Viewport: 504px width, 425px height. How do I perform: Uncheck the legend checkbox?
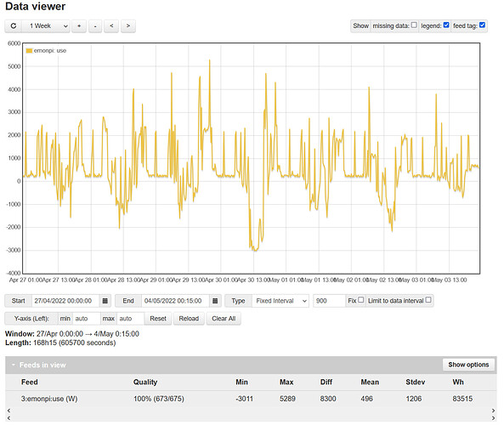446,25
